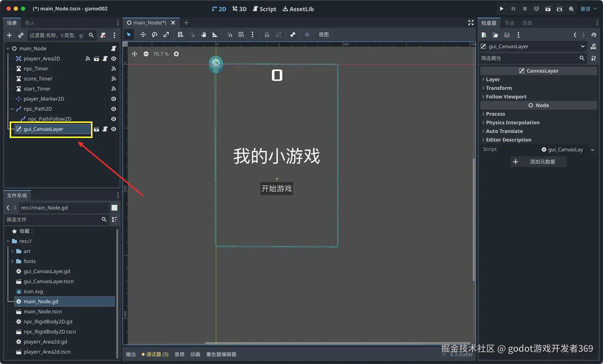
Task: Open the 调试器 (3) debugger panel
Action: (155, 354)
